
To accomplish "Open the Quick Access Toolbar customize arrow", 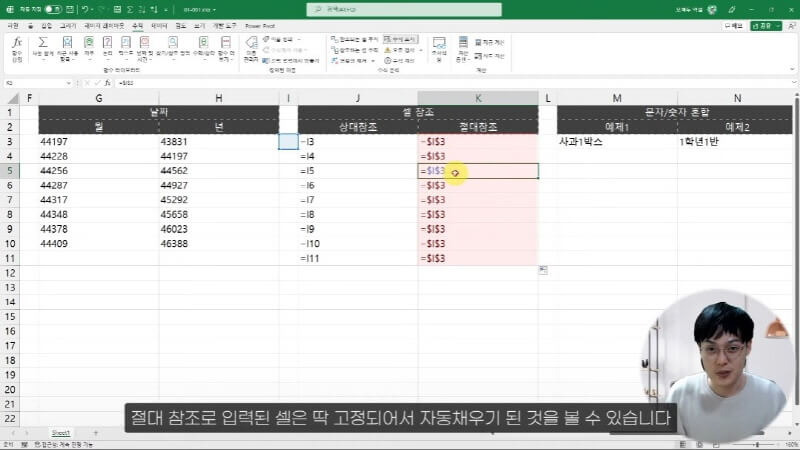I will (x=166, y=10).
